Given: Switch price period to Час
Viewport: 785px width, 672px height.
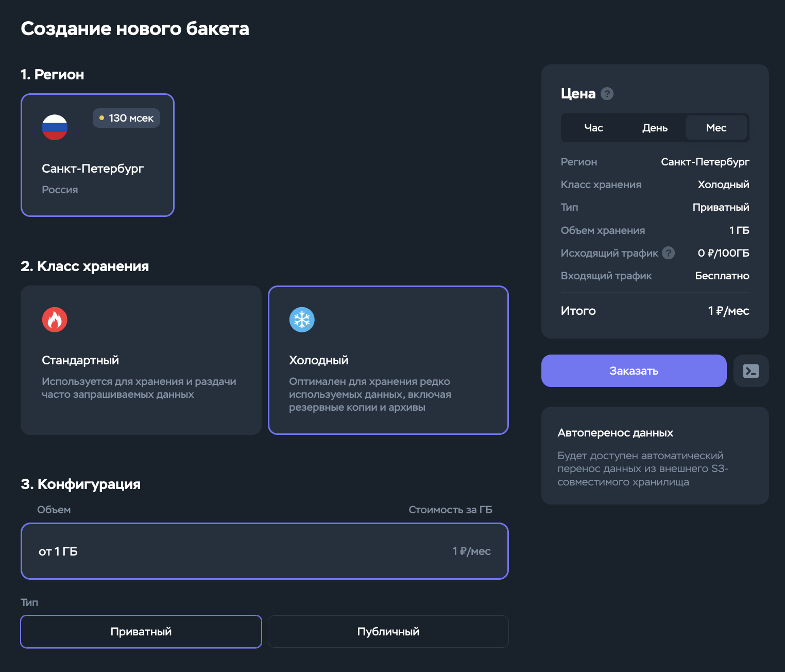Looking at the screenshot, I should click(593, 128).
